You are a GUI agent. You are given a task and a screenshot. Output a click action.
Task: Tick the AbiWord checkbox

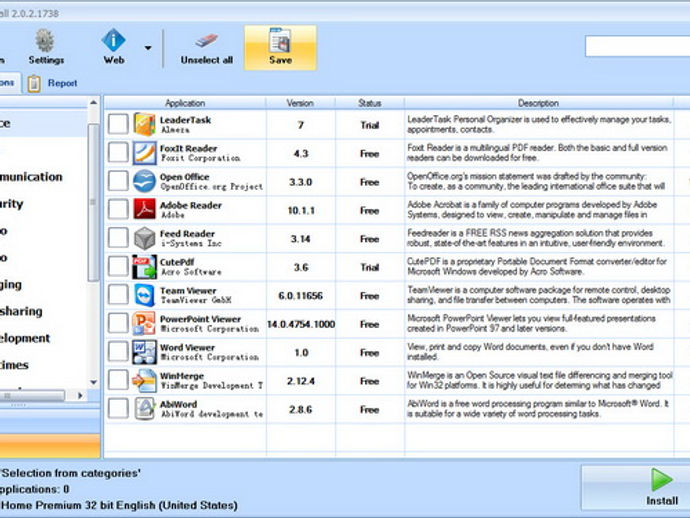[x=118, y=408]
